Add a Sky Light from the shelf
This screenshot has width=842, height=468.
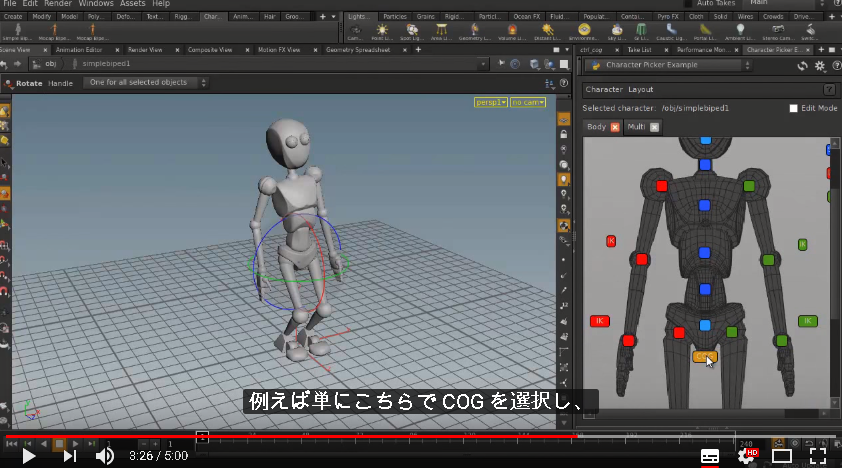617,32
